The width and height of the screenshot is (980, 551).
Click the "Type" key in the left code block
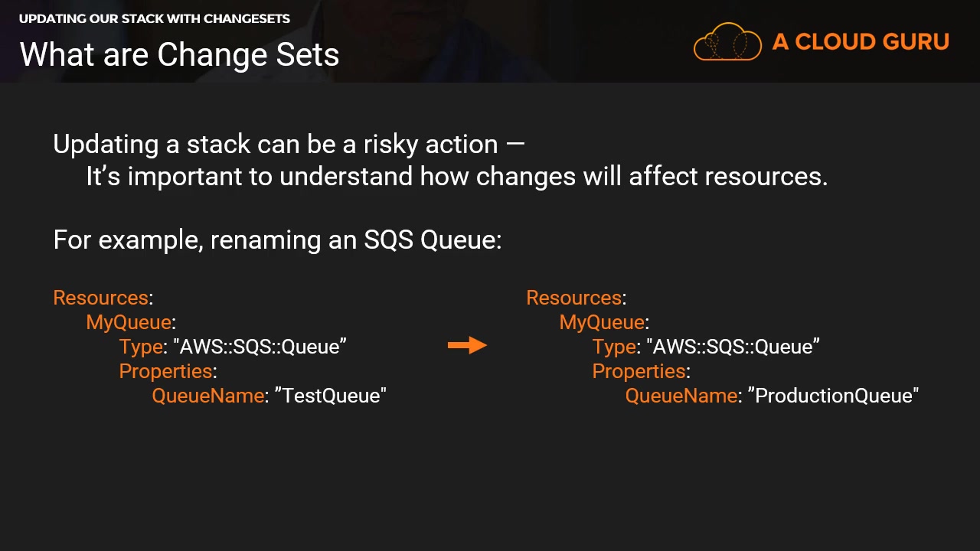point(141,347)
